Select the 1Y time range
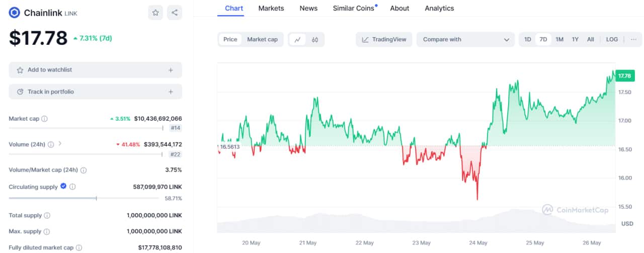 coord(575,39)
